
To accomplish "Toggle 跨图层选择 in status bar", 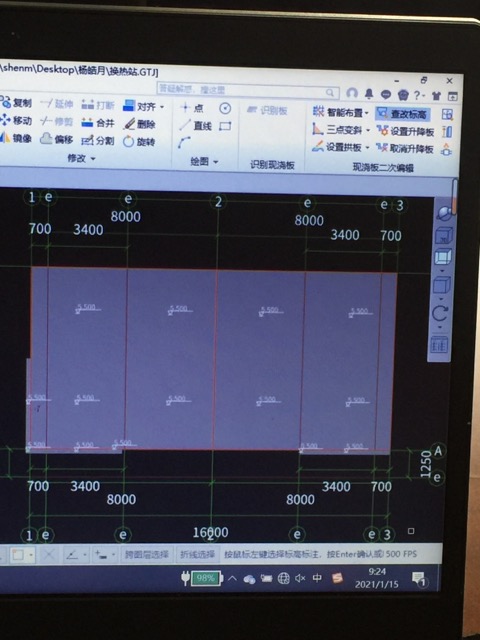I will pos(147,554).
